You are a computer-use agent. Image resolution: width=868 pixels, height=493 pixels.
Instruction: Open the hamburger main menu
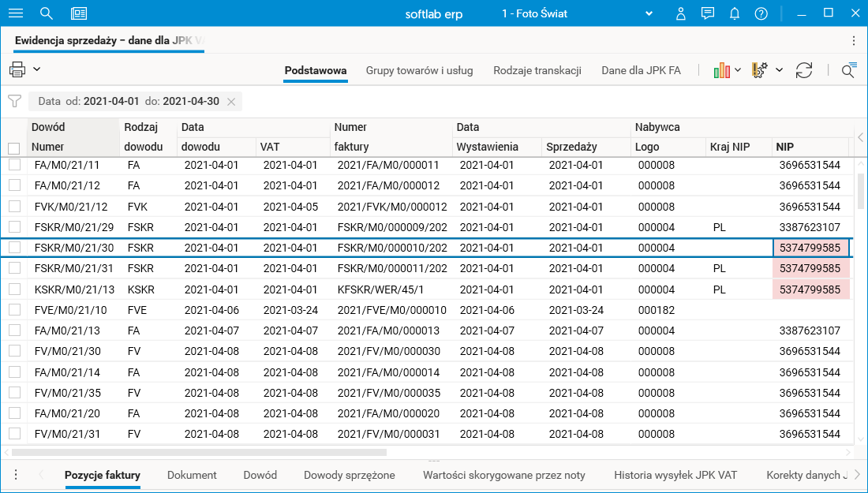[x=16, y=13]
